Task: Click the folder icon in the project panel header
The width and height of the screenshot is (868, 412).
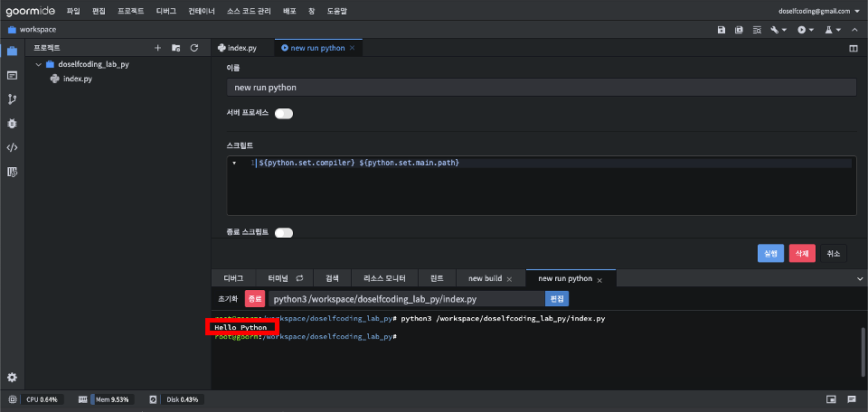Action: 176,48
